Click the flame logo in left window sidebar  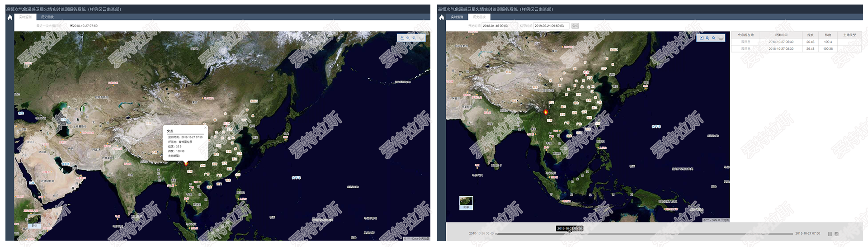point(9,18)
